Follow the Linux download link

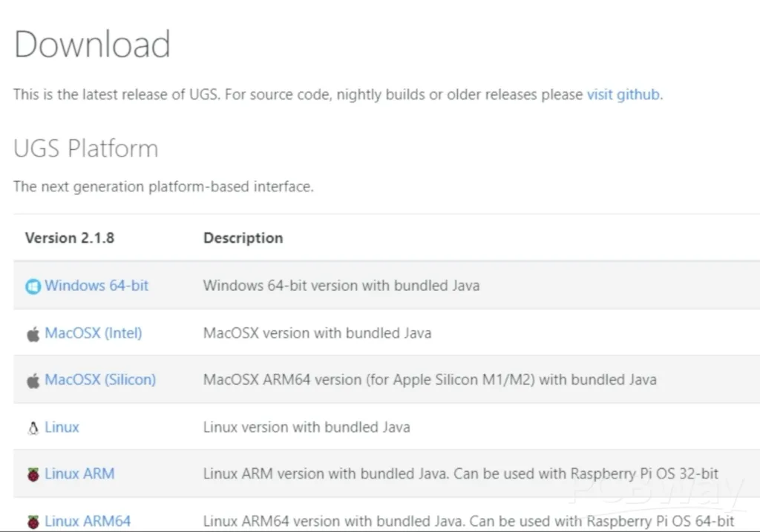point(62,427)
